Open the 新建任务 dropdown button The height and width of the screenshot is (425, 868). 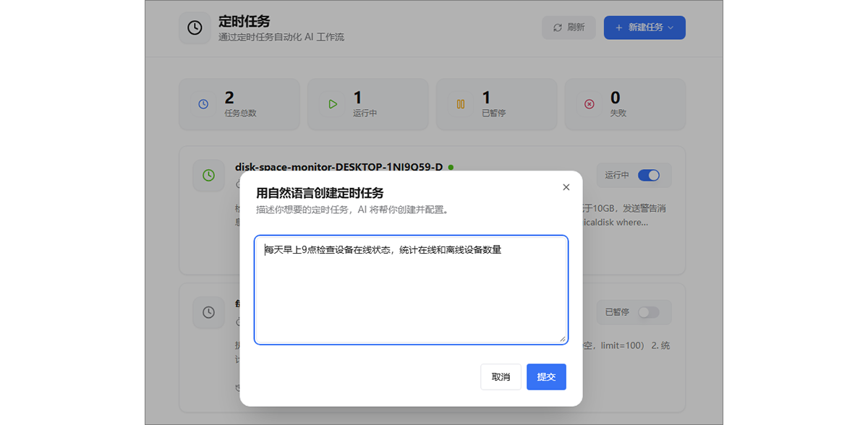point(644,27)
